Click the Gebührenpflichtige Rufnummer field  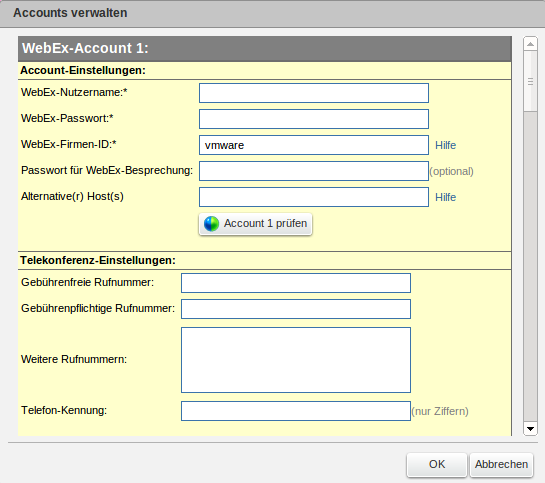pos(296,309)
